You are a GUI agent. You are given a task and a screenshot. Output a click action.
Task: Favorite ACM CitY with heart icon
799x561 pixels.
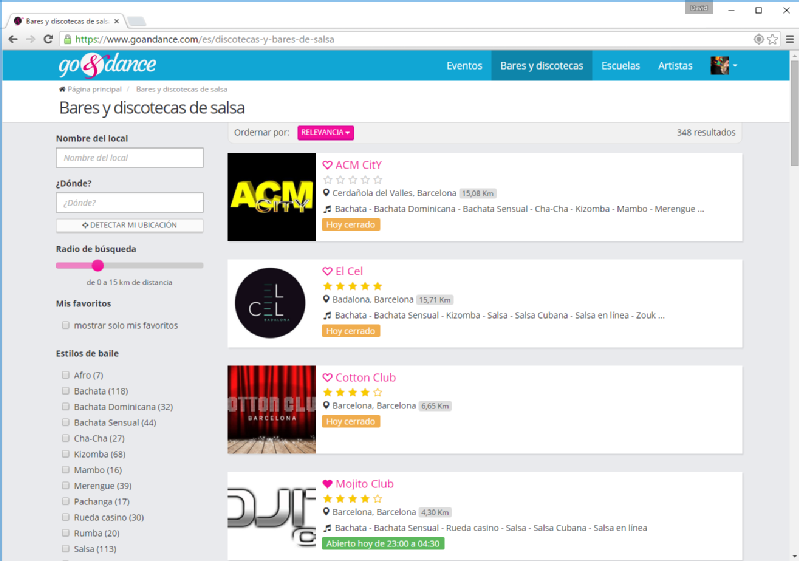(x=328, y=165)
